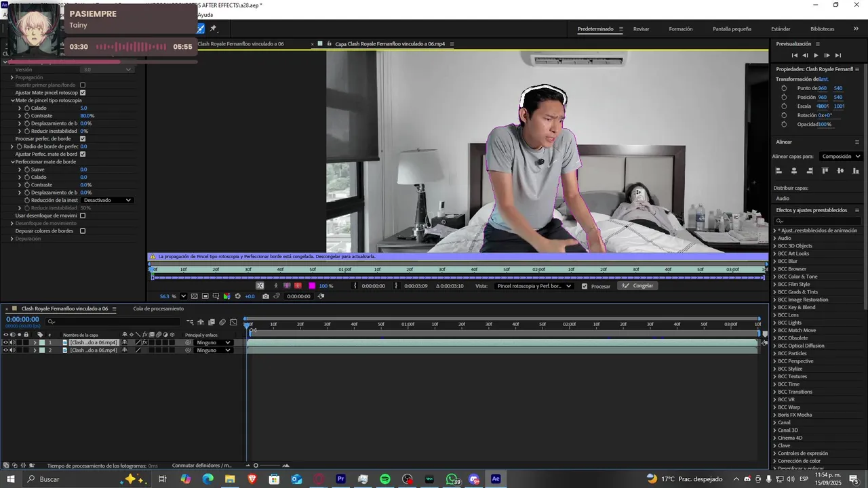This screenshot has width=868, height=488.
Task: Click the camera snapshot icon below the viewer
Action: click(x=266, y=296)
